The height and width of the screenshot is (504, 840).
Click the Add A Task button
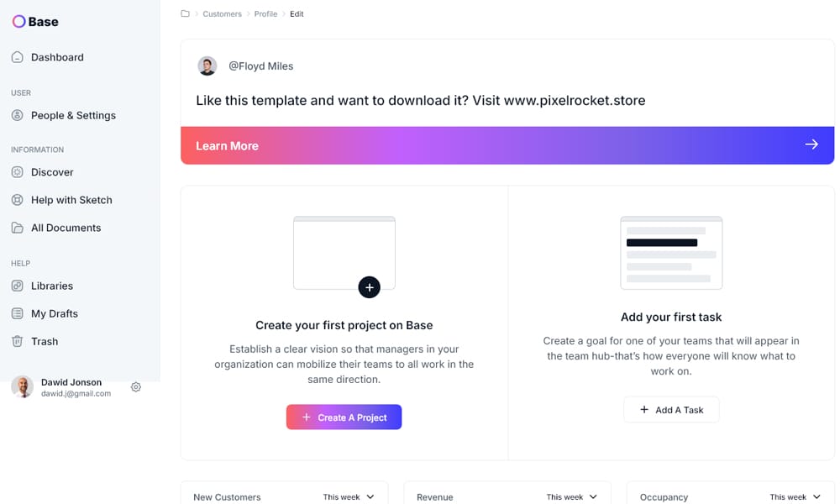[x=671, y=410]
